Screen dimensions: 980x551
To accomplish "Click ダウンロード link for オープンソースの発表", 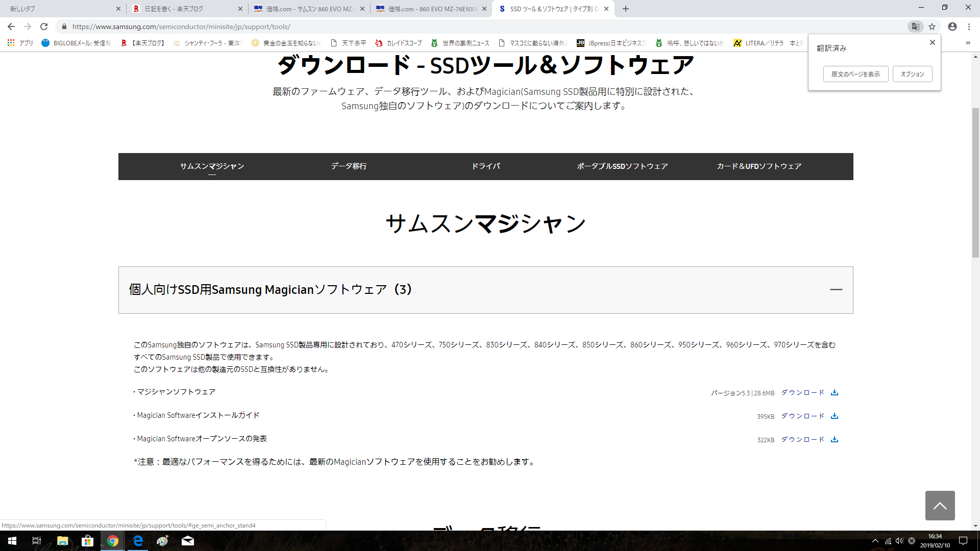I will [x=803, y=439].
